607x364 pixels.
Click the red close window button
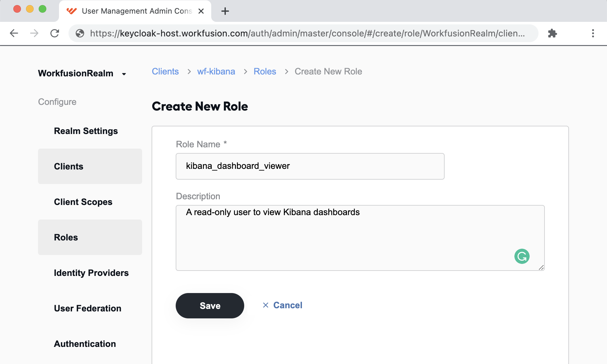(17, 9)
